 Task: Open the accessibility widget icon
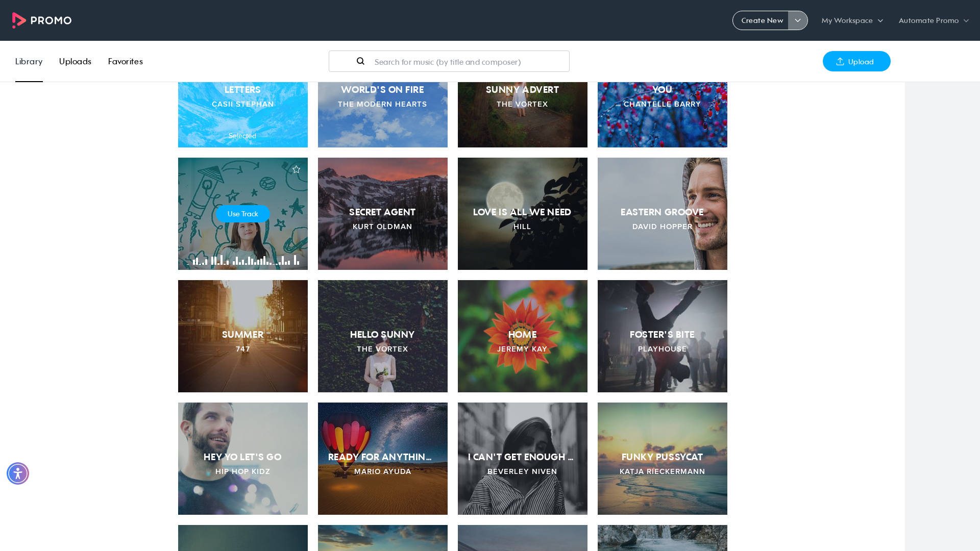tap(18, 473)
